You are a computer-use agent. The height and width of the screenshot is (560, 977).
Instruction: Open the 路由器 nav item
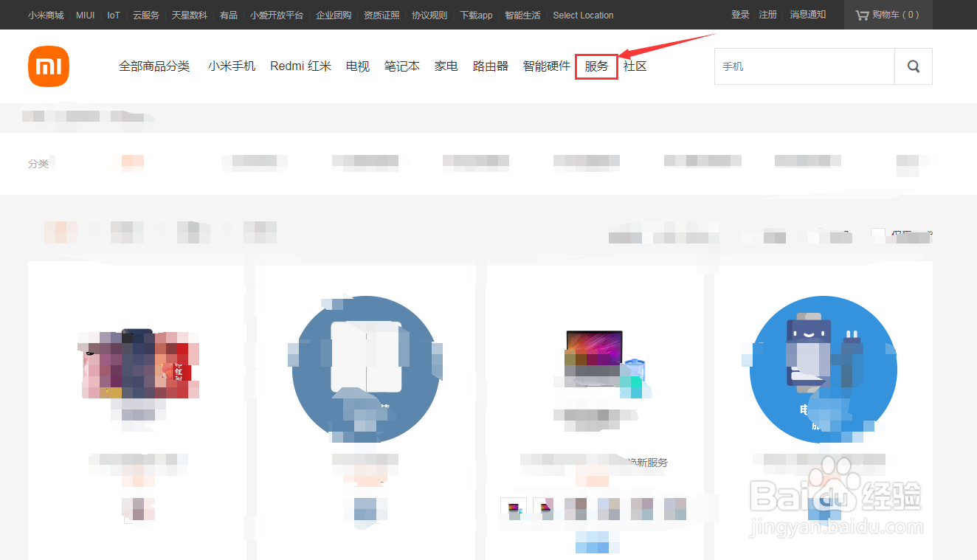coord(491,66)
